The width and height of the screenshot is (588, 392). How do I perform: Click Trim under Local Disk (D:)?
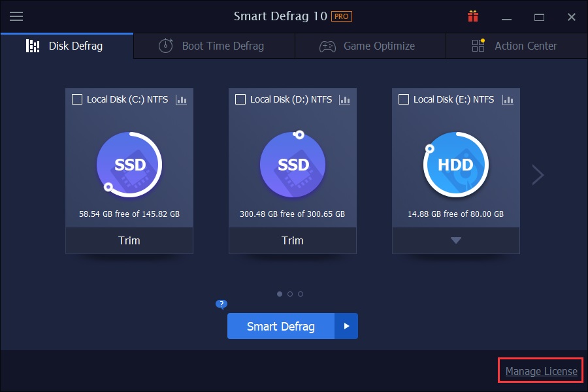293,240
